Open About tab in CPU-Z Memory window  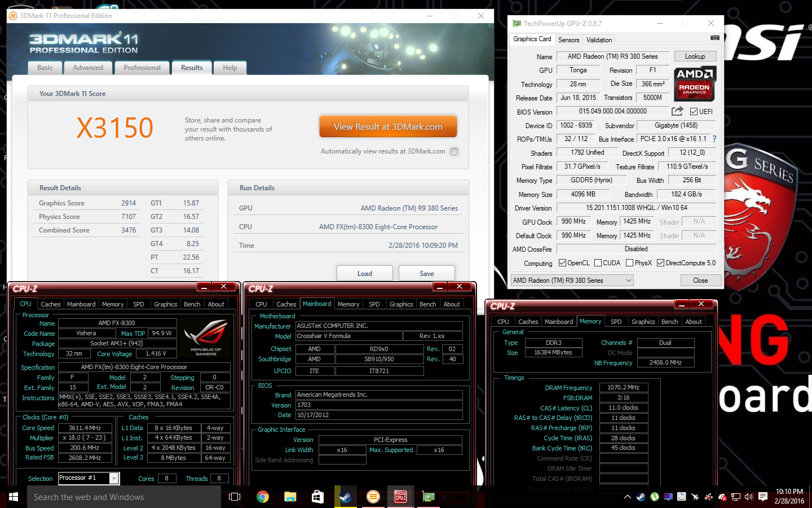coord(694,322)
